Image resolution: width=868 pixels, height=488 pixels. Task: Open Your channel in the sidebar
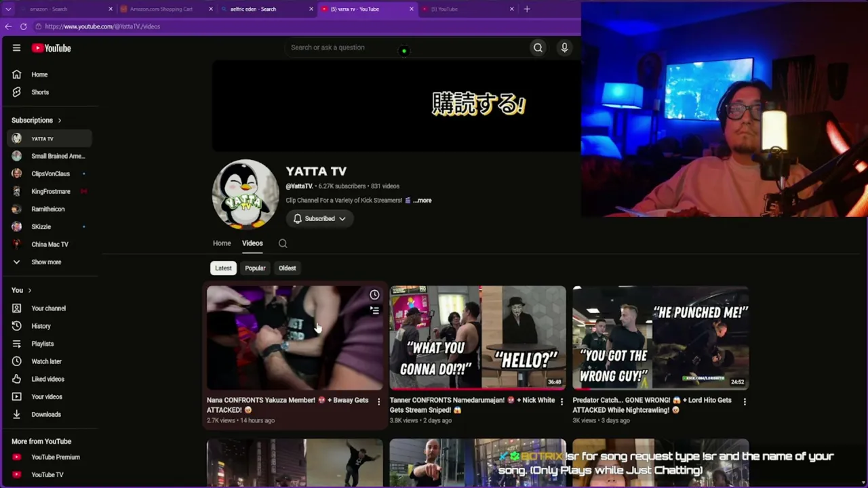[49, 308]
